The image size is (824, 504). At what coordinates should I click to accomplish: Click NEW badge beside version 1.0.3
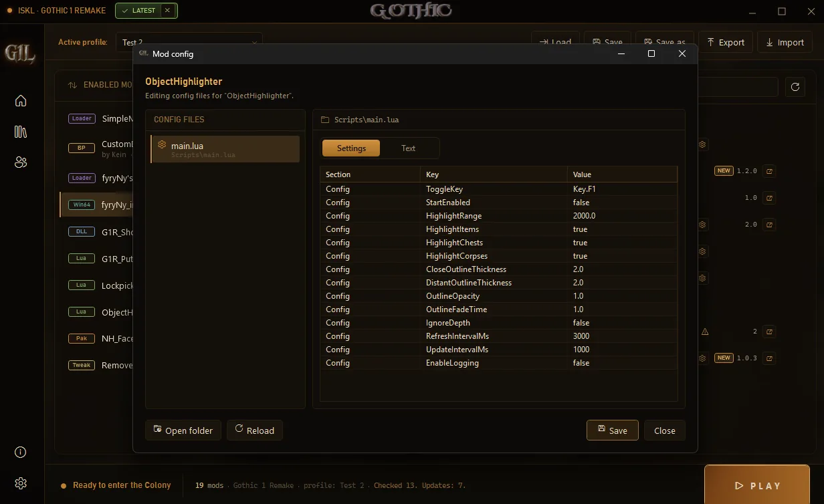click(724, 358)
